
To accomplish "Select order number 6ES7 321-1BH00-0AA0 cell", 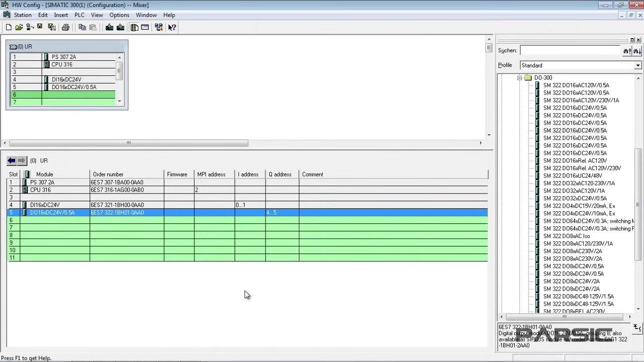I will 127,205.
